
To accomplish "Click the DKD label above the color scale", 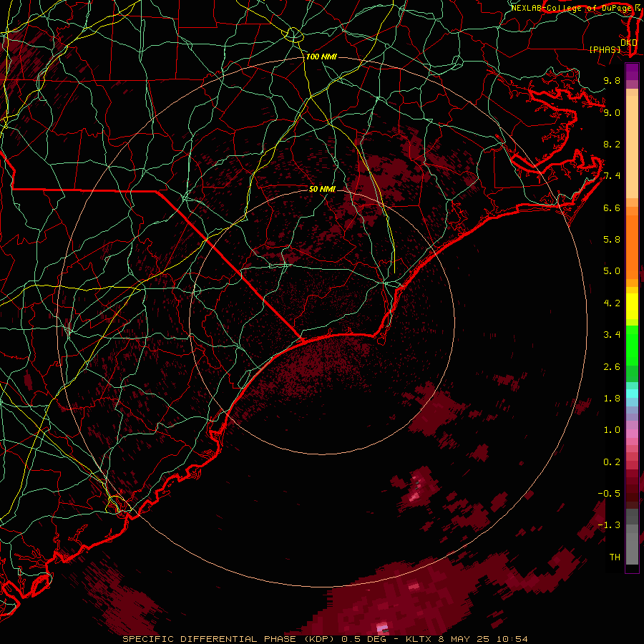I will pos(628,42).
